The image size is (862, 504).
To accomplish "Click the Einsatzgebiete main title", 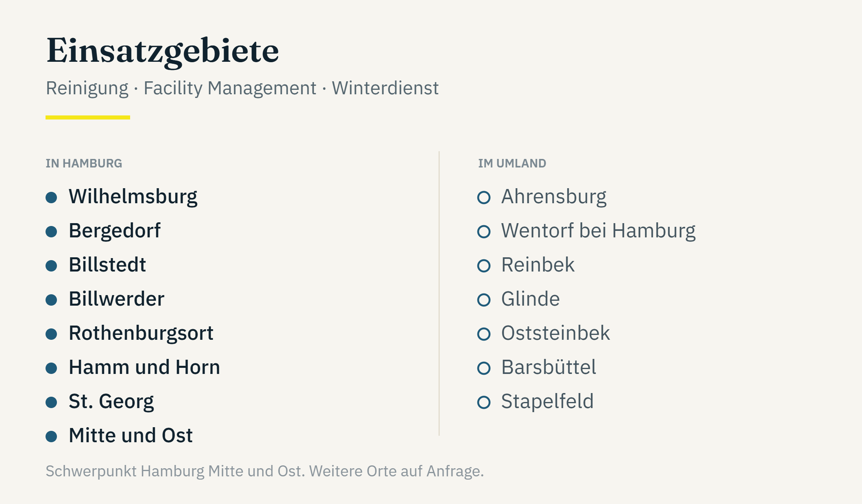I will click(163, 52).
